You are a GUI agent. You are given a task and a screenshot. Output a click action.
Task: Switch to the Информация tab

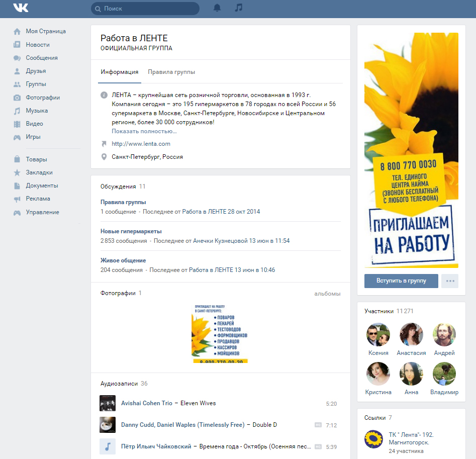click(120, 72)
